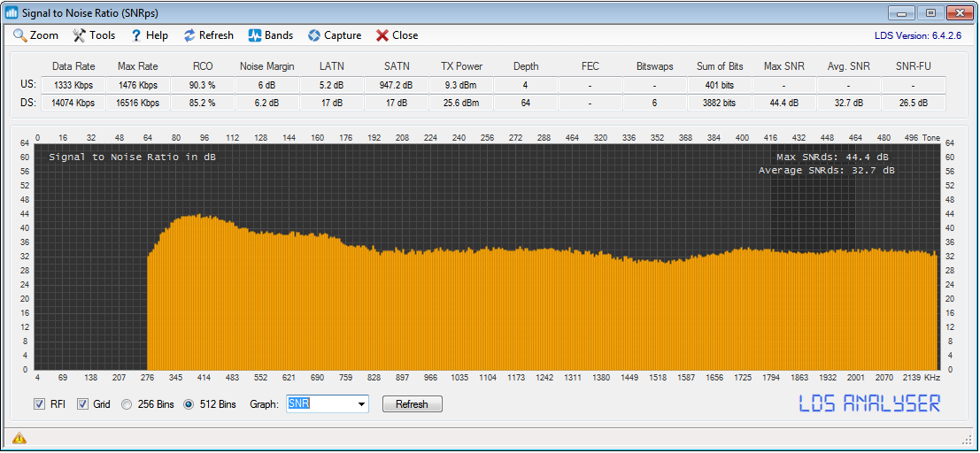Click the Help question mark icon
Screen dimensions: 980x453
click(x=136, y=35)
